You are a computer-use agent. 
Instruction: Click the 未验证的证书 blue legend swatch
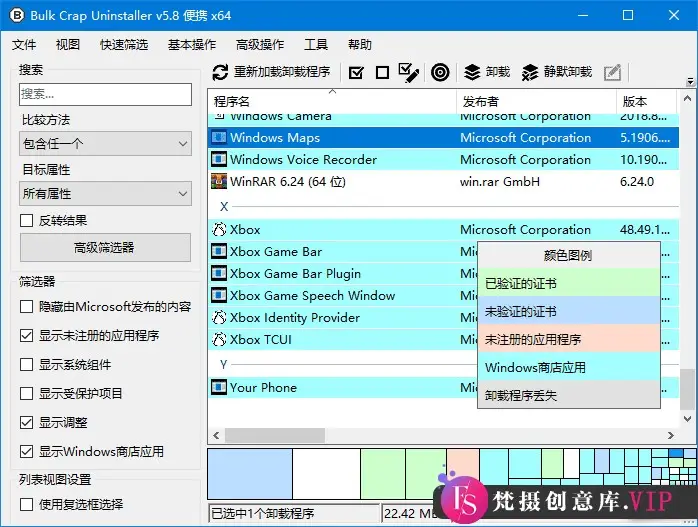[x=568, y=311]
